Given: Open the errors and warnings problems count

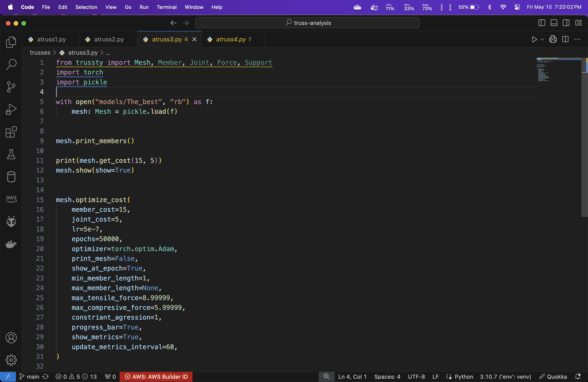Looking at the screenshot, I should pyautogui.click(x=76, y=377).
